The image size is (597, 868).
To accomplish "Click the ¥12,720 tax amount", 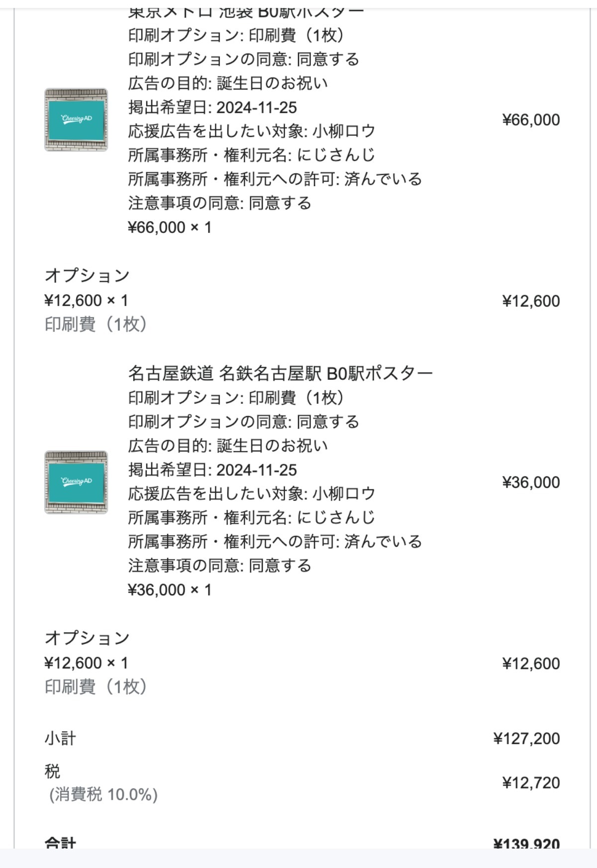I will (531, 783).
